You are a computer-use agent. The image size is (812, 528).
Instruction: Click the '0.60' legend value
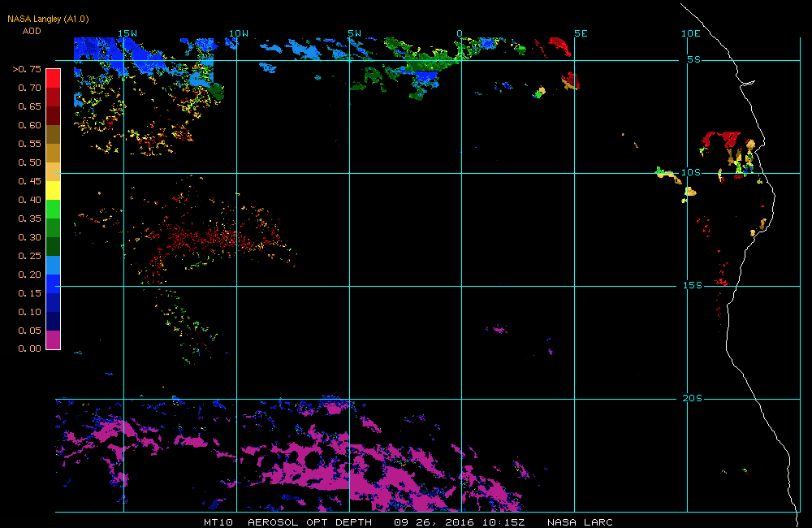(29, 125)
